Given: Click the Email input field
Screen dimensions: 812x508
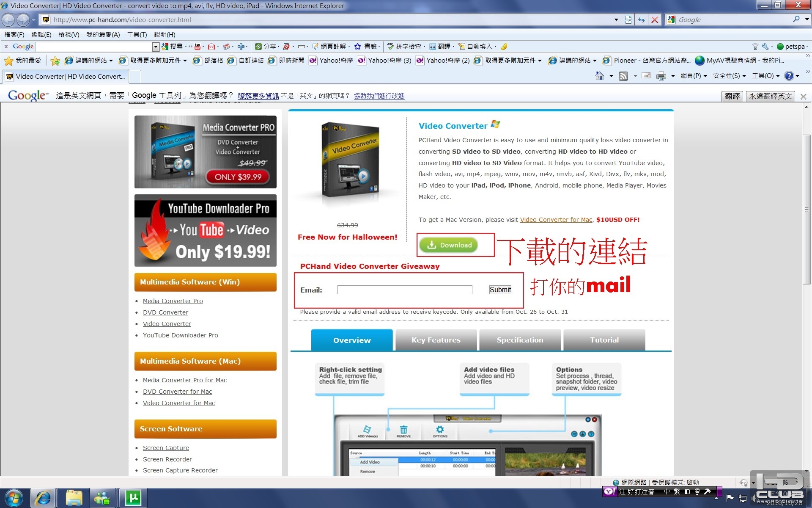Looking at the screenshot, I should coord(404,290).
